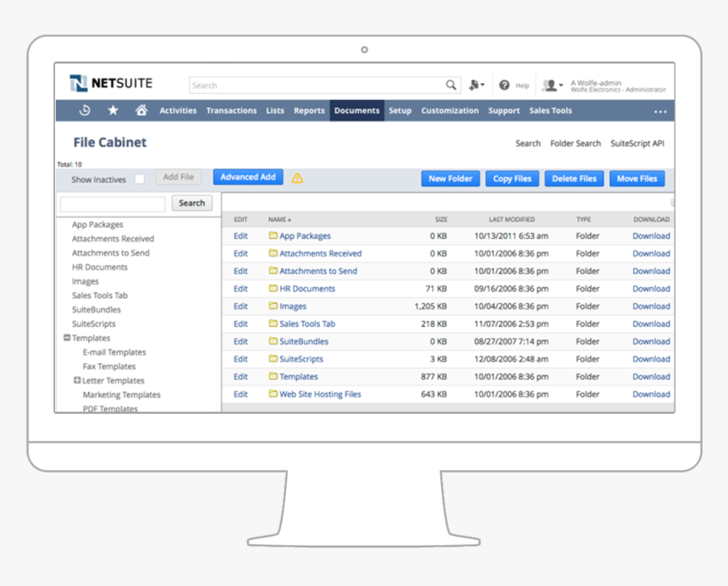Click the SuiteBundles folder icon in table

273,341
